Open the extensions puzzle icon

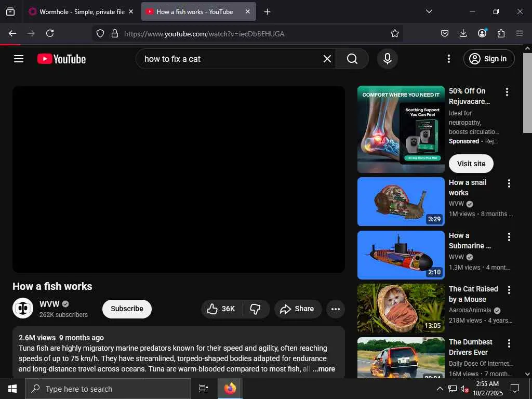coord(501,33)
